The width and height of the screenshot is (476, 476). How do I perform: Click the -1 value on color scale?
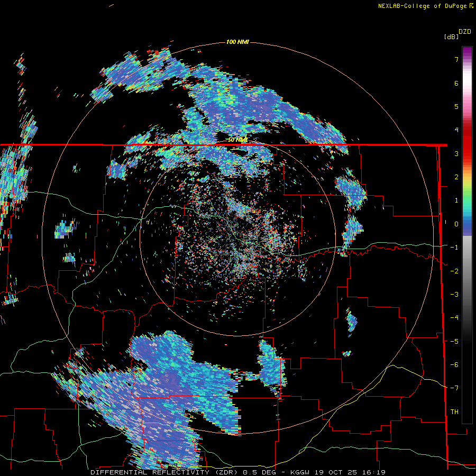[454, 248]
